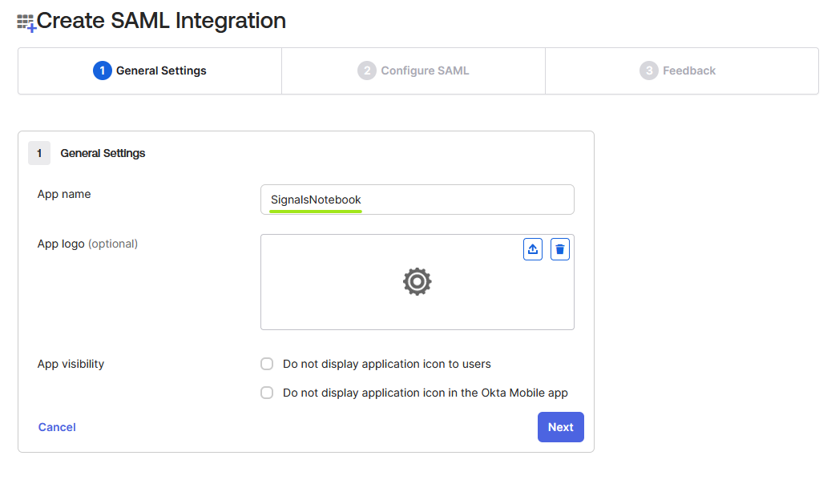Click the step 1 number badge in the General Settings section header

(39, 153)
